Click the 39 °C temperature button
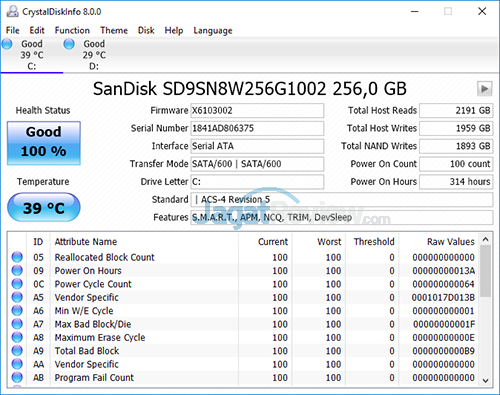The width and height of the screenshot is (500, 395). (x=44, y=207)
